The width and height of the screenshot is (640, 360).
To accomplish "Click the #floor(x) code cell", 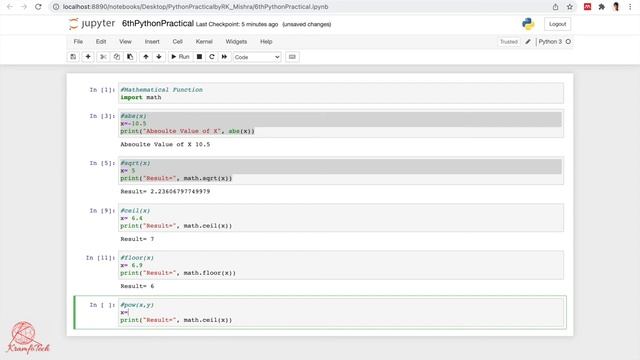I will coord(341,265).
